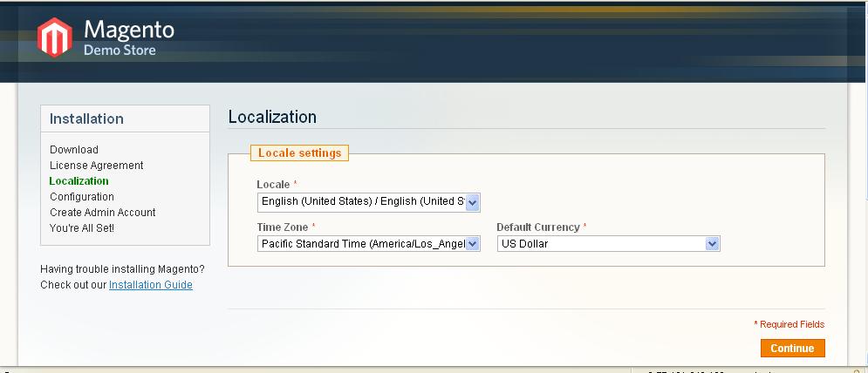Select the Configuration step
This screenshot has height=373, width=868.
tap(82, 196)
